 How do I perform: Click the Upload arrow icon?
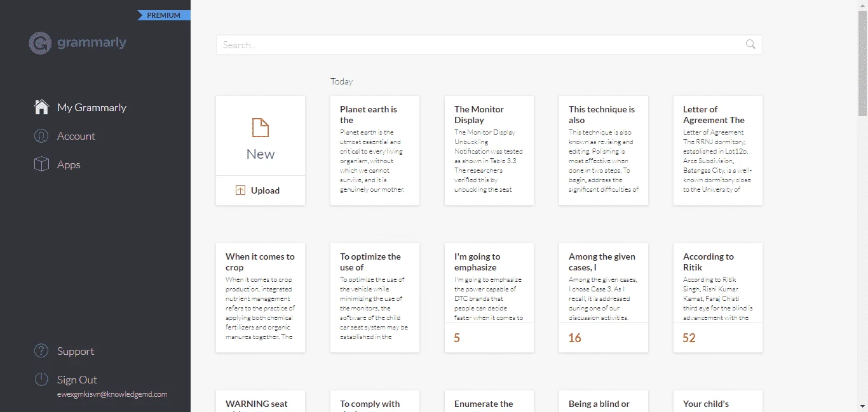240,190
